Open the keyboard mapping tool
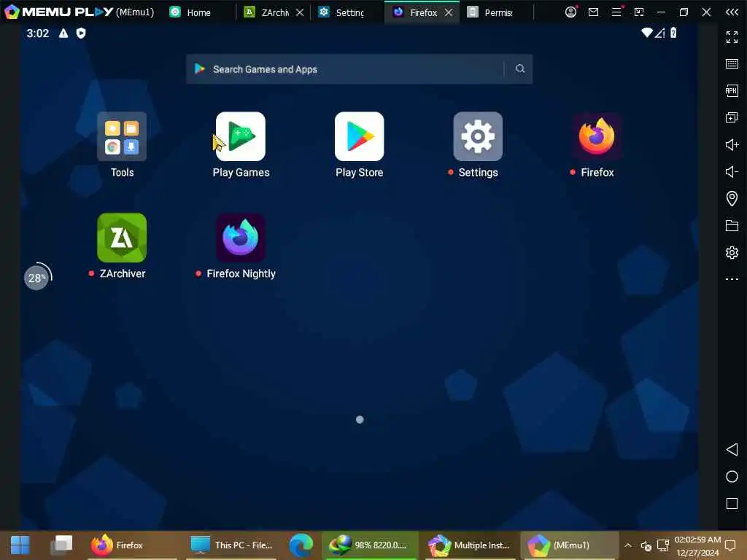Viewport: 747px width, 560px height. [x=732, y=64]
